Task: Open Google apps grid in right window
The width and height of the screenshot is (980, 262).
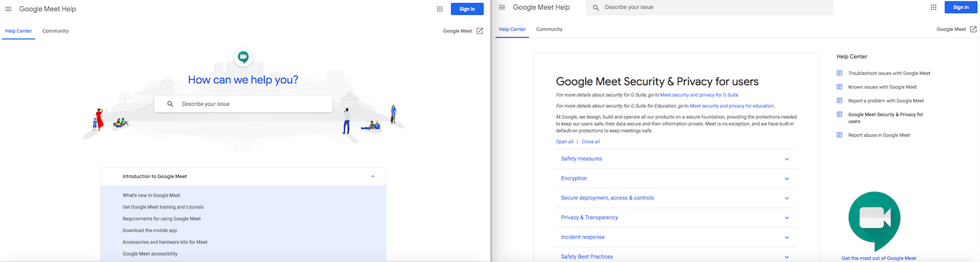Action: point(933,8)
